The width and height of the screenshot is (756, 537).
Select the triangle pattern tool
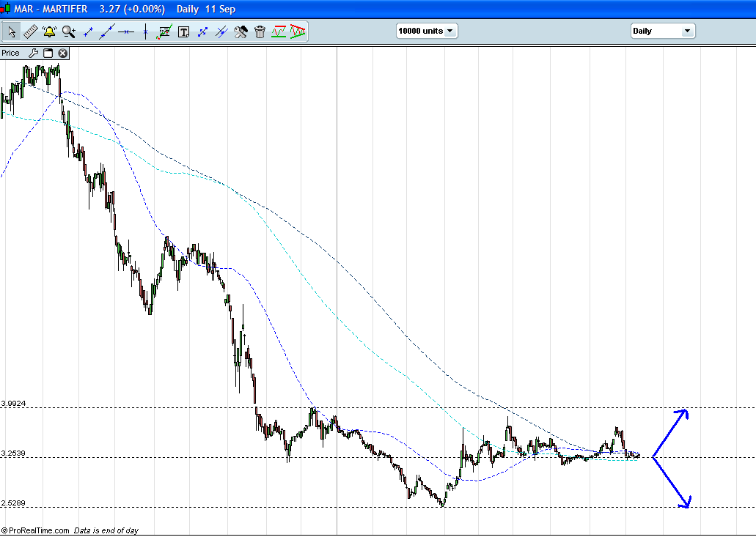[x=298, y=32]
